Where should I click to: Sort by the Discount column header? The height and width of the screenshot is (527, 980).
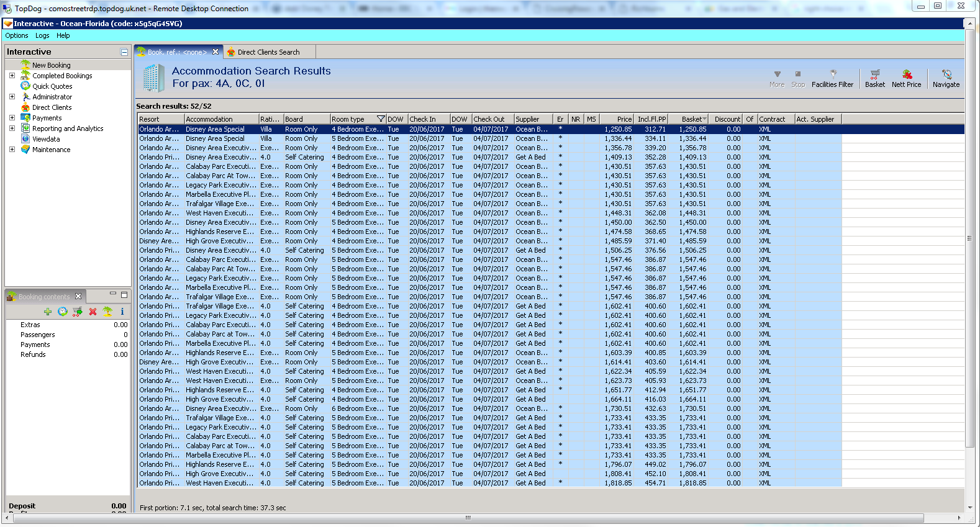(726, 119)
